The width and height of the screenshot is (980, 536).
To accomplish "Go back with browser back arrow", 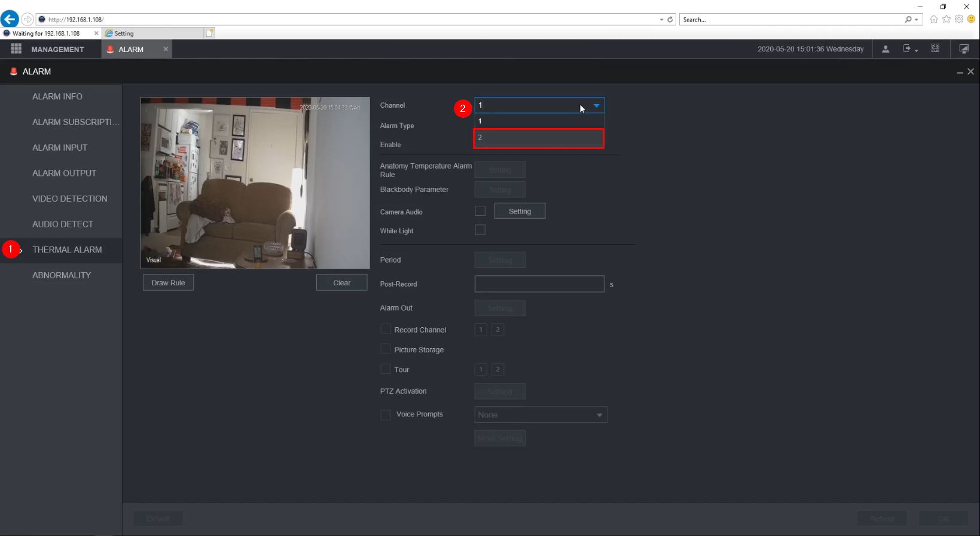I will (x=10, y=19).
